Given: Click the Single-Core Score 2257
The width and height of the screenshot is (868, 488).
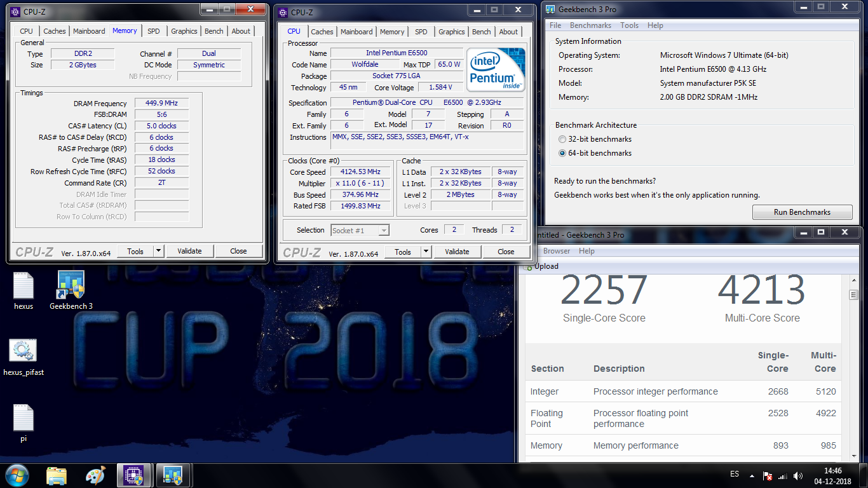Looking at the screenshot, I should click(x=604, y=290).
